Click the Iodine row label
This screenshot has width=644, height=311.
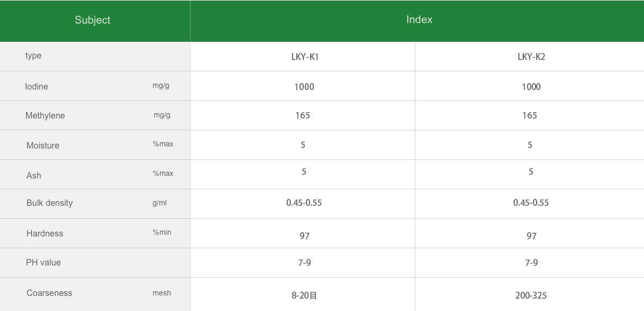click(36, 87)
